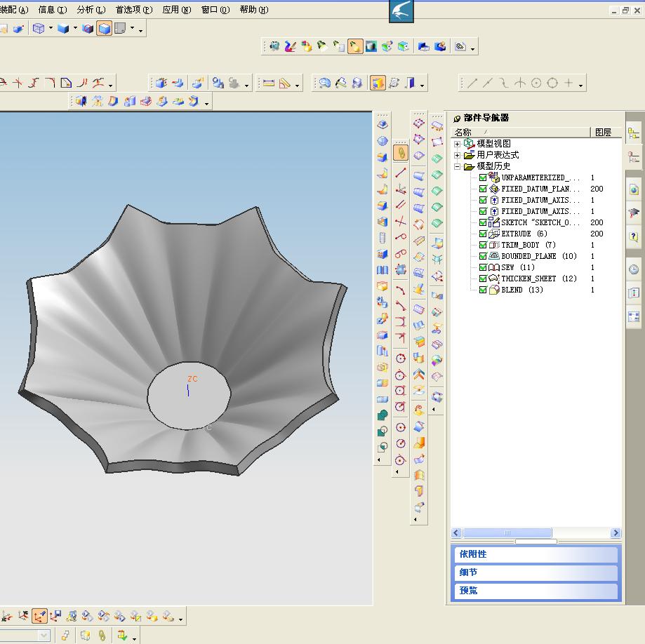Expand the 用户表达式 tree node

pyautogui.click(x=458, y=155)
